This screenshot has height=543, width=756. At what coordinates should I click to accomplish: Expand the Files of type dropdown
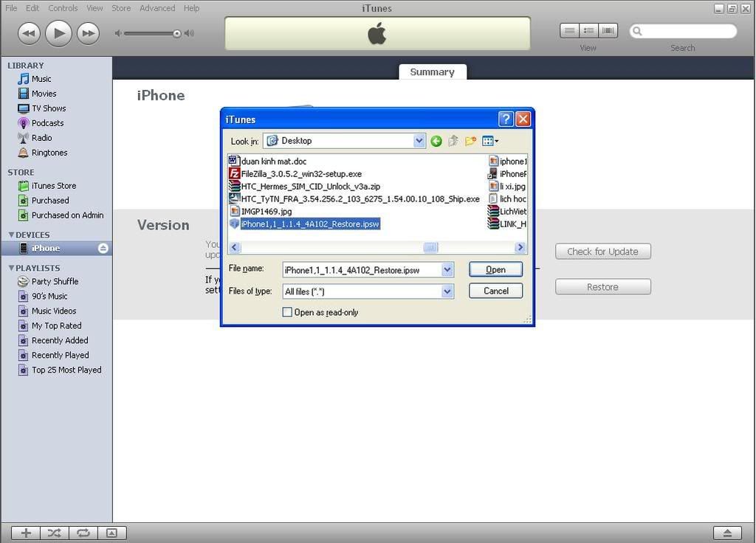[x=447, y=291]
